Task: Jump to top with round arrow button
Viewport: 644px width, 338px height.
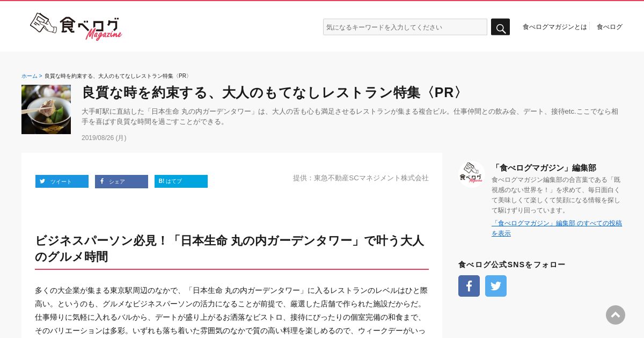Action: click(616, 315)
